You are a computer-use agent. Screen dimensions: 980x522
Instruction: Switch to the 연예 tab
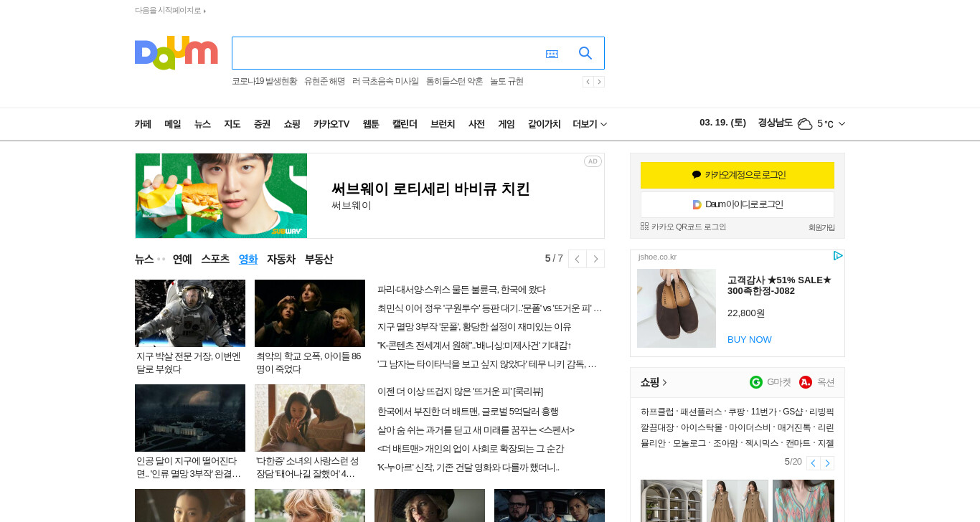tap(182, 259)
